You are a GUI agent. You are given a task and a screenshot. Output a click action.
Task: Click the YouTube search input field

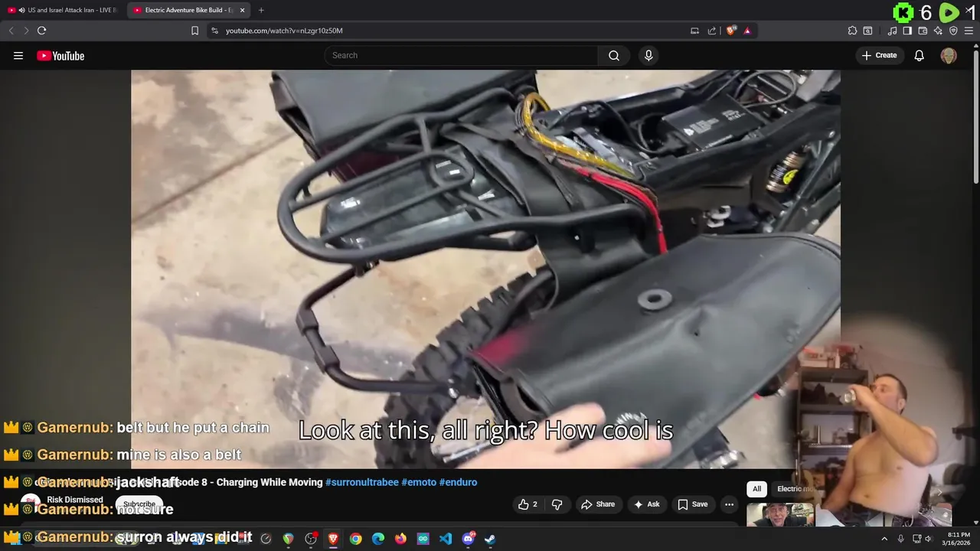tap(461, 55)
